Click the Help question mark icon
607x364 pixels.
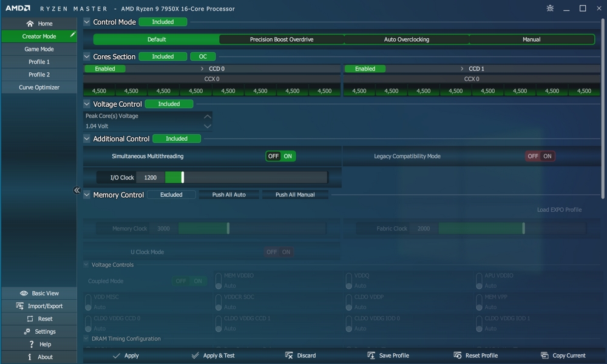click(x=32, y=344)
